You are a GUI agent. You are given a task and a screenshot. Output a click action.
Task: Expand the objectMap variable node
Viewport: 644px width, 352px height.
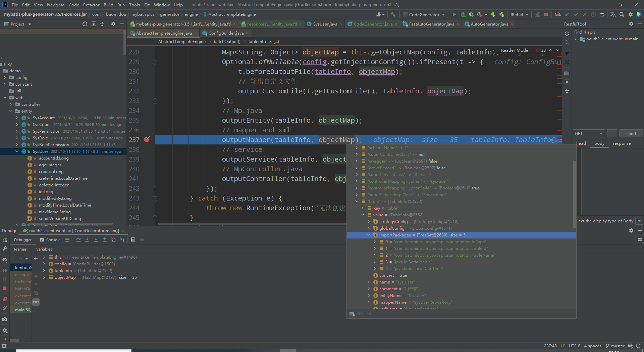(x=44, y=277)
